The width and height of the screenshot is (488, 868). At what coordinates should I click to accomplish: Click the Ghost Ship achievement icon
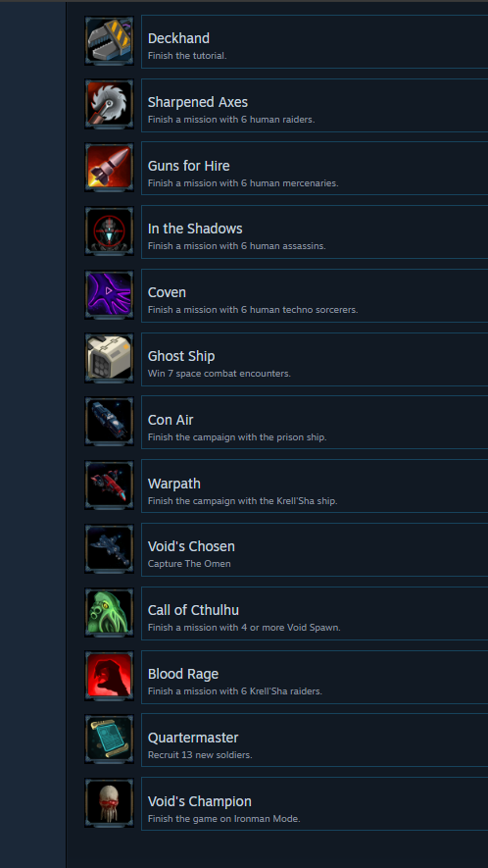[109, 359]
